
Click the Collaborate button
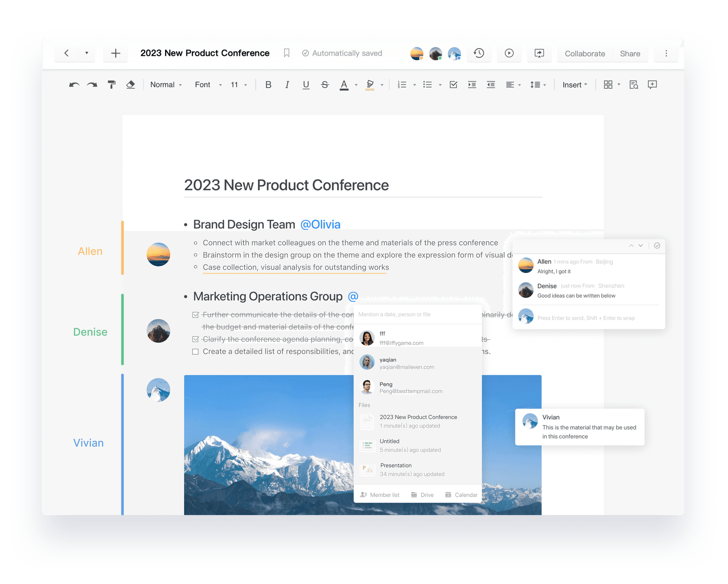pyautogui.click(x=585, y=54)
